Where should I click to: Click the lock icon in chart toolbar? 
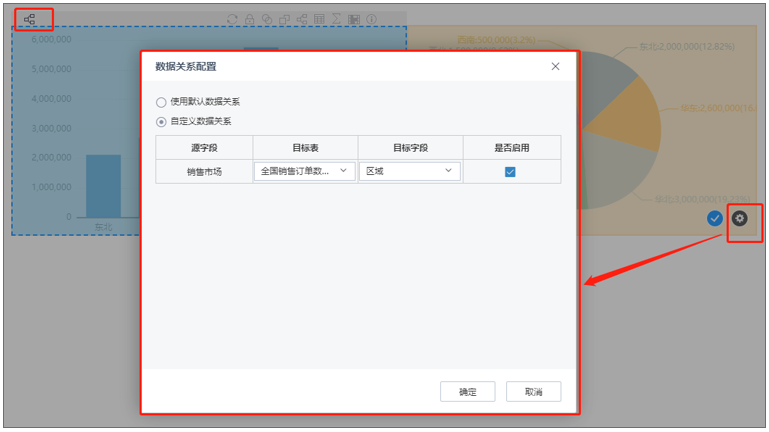click(x=250, y=19)
